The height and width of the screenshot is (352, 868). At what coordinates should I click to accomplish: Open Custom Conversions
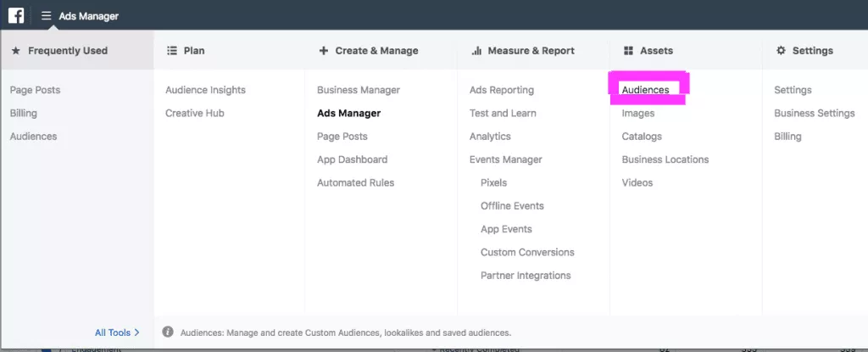527,253
